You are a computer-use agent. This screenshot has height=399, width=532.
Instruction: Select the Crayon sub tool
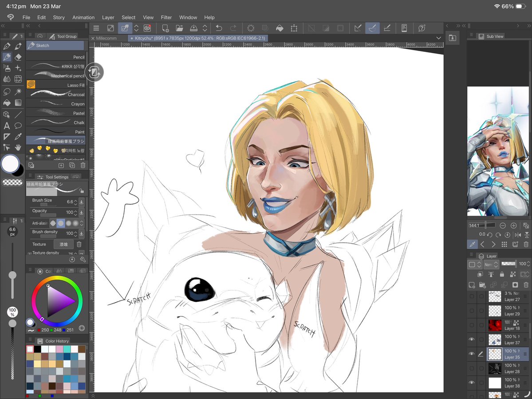(56, 104)
